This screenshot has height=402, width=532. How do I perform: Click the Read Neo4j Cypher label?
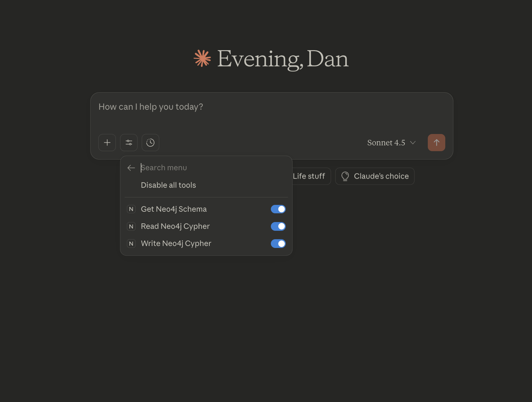tap(175, 226)
